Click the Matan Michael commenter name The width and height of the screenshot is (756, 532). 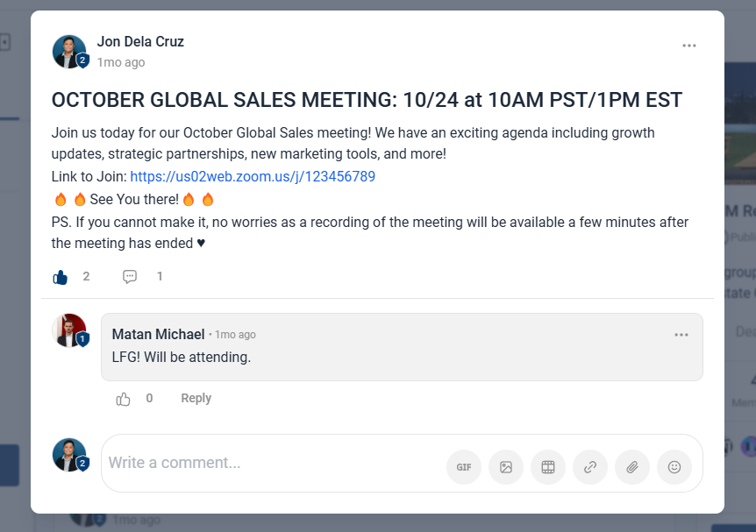158,334
